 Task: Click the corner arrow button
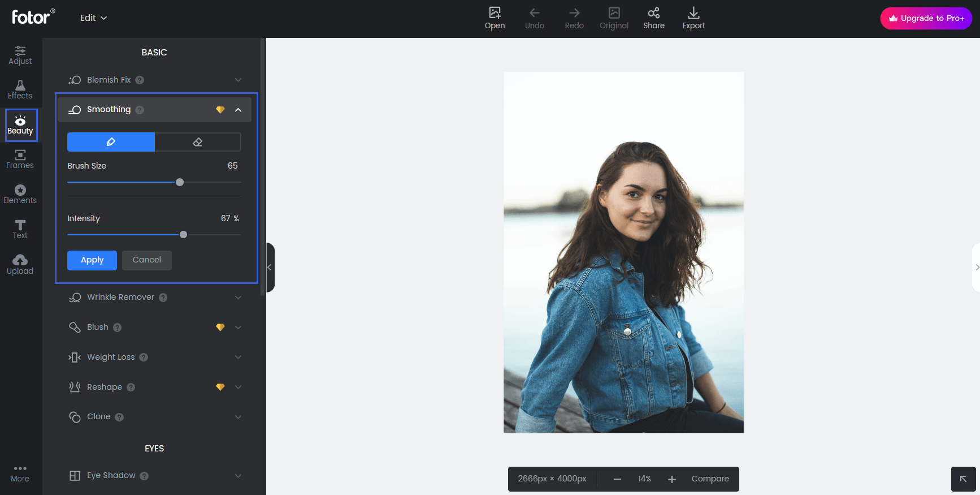(x=963, y=479)
